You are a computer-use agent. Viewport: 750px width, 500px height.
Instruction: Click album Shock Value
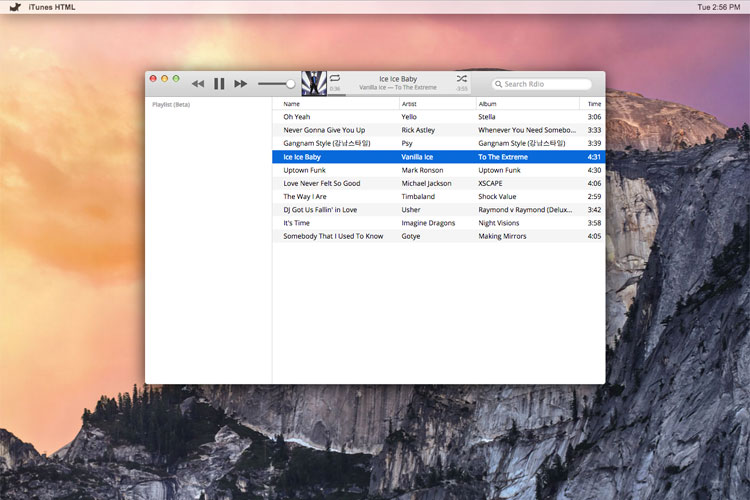[x=497, y=197]
